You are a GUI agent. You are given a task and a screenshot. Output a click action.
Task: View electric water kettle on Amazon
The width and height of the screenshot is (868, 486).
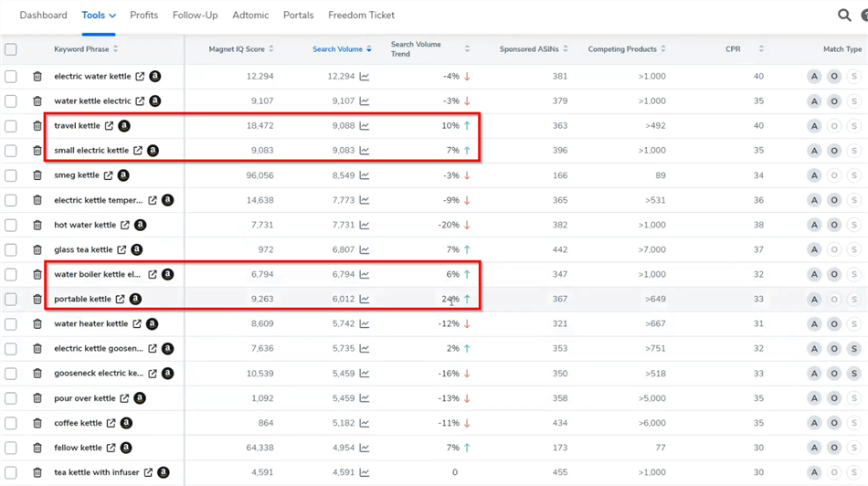(155, 77)
